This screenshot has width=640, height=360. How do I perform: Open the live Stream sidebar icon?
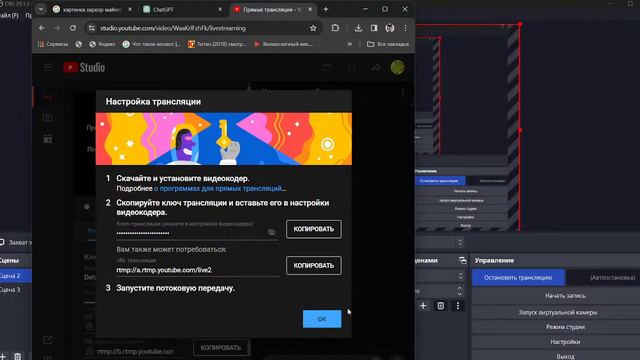pyautogui.click(x=48, y=97)
